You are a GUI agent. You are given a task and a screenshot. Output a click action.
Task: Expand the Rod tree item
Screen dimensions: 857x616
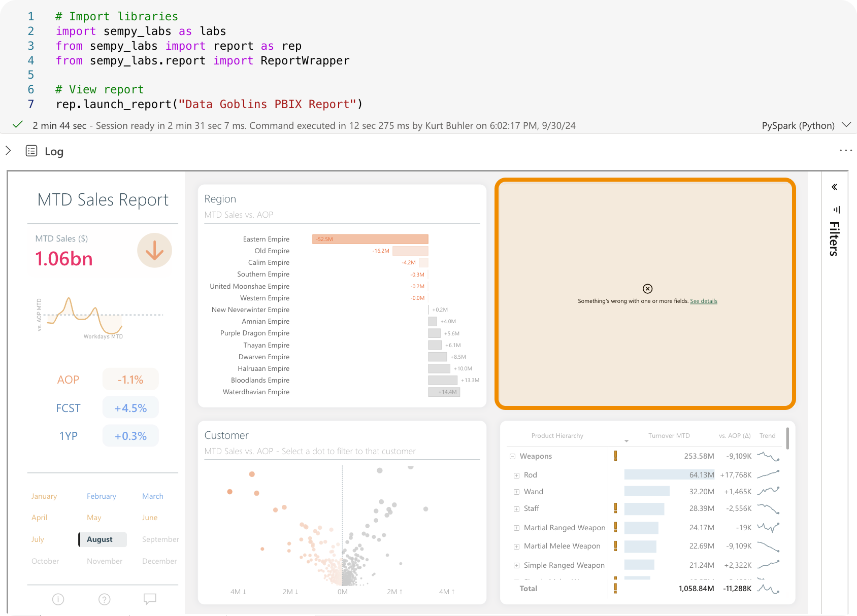coord(516,475)
